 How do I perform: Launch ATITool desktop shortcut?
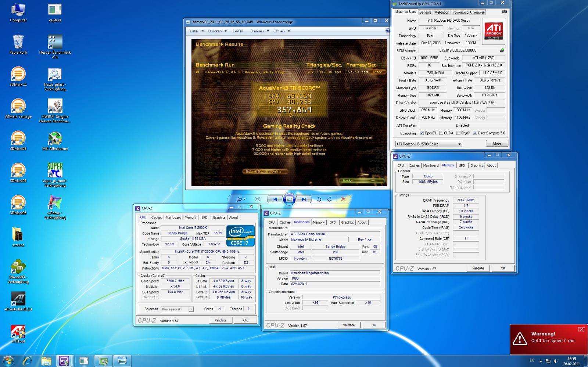[18, 334]
